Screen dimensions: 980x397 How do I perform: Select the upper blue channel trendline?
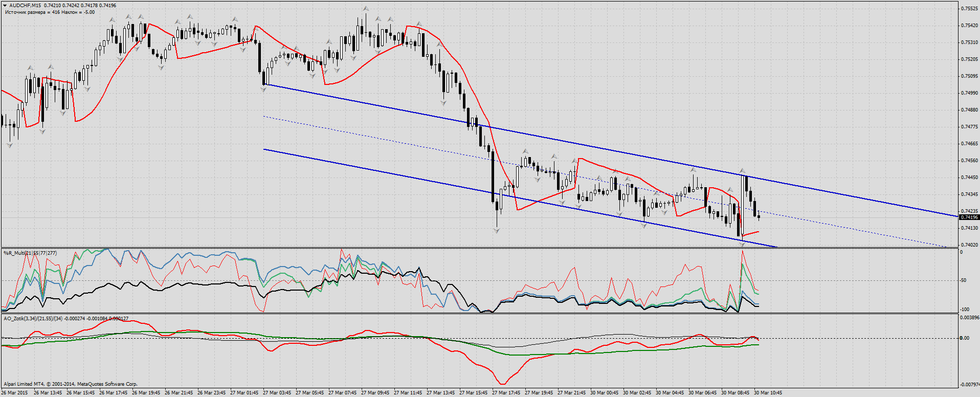coord(610,150)
